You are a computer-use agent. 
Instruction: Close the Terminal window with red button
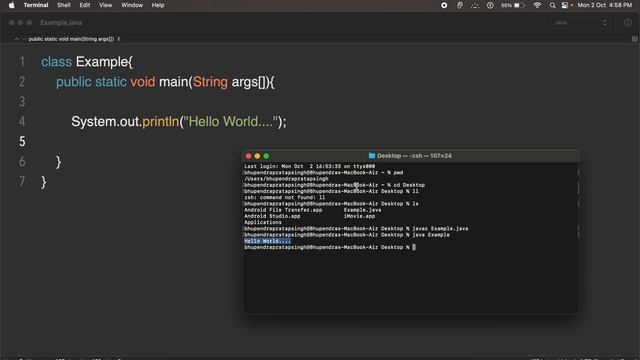point(249,156)
